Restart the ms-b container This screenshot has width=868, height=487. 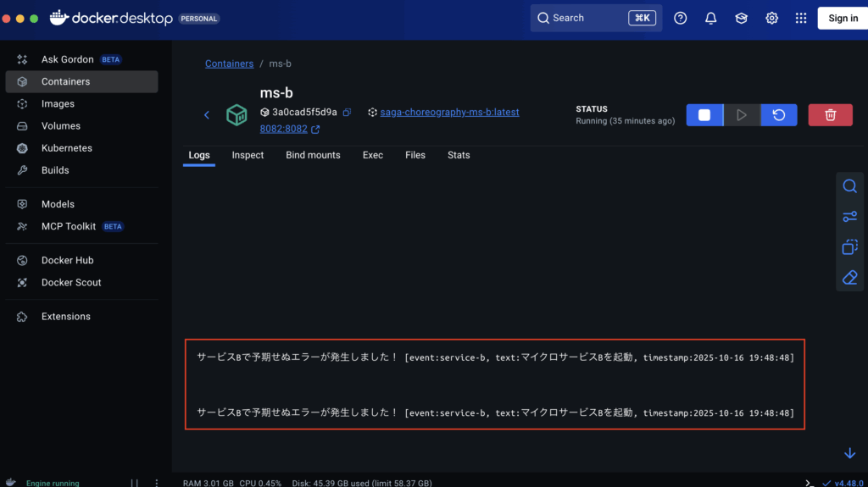coord(778,115)
